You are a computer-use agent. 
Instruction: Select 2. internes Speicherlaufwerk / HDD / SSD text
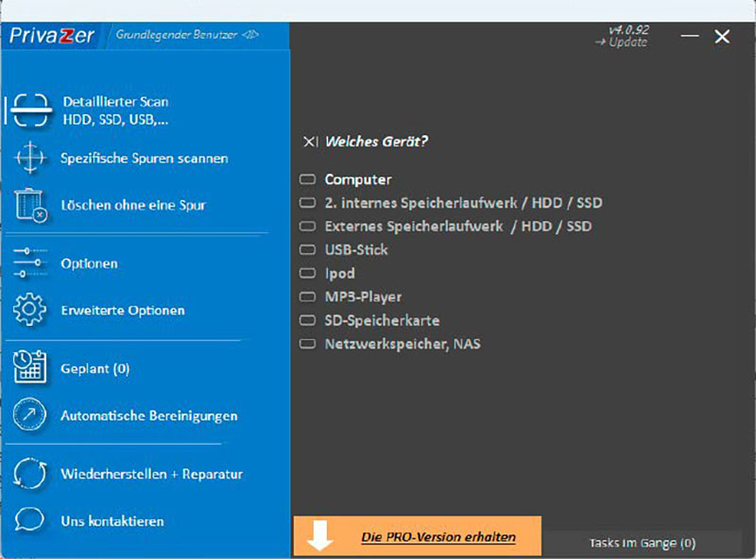(463, 203)
